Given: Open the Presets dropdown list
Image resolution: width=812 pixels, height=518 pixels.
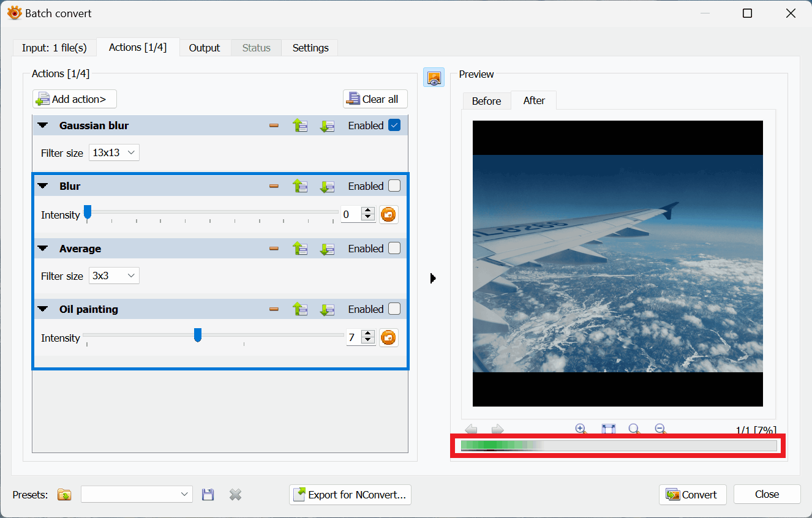Looking at the screenshot, I should (x=137, y=495).
